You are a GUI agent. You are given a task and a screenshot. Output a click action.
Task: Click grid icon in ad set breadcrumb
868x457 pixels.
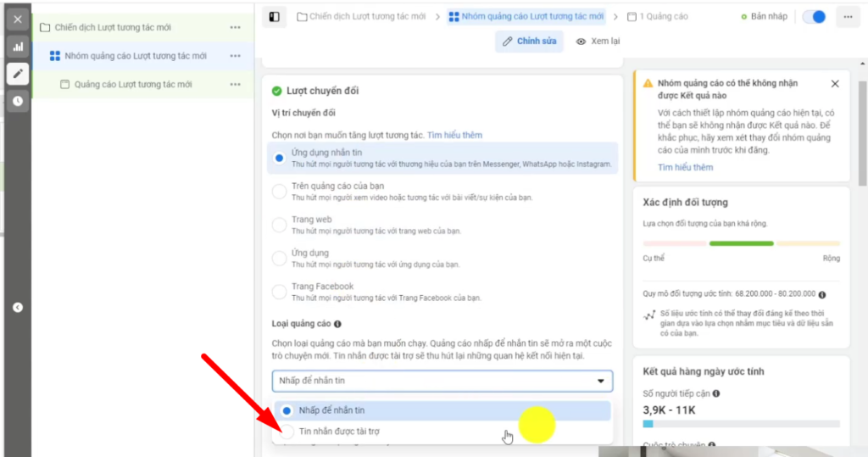(x=454, y=17)
